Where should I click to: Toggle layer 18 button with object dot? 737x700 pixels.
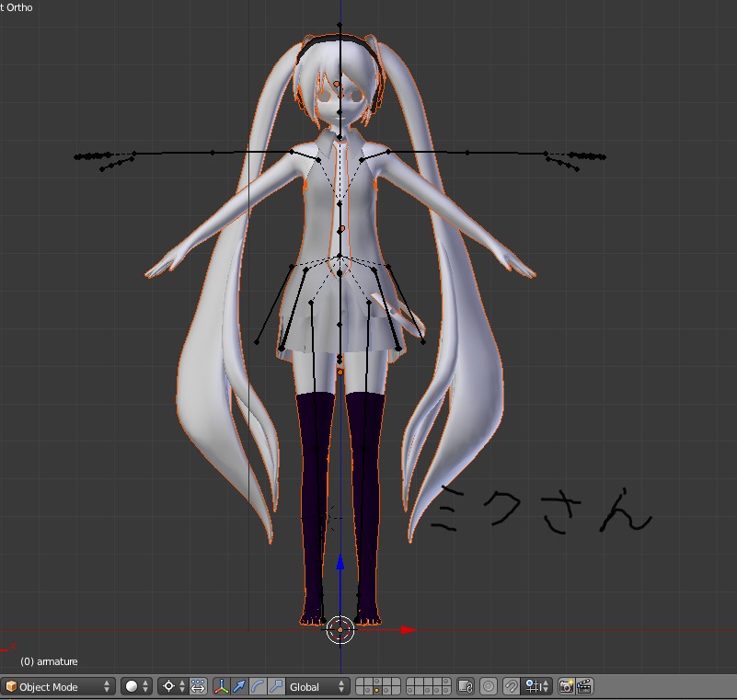(429, 690)
